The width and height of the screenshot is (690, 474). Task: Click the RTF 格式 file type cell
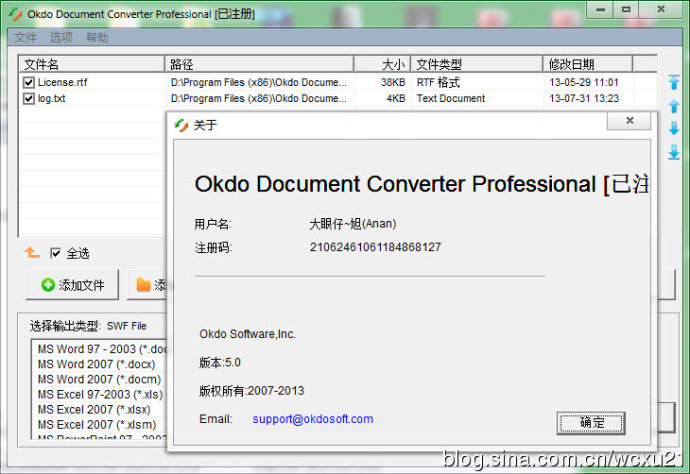tap(438, 82)
